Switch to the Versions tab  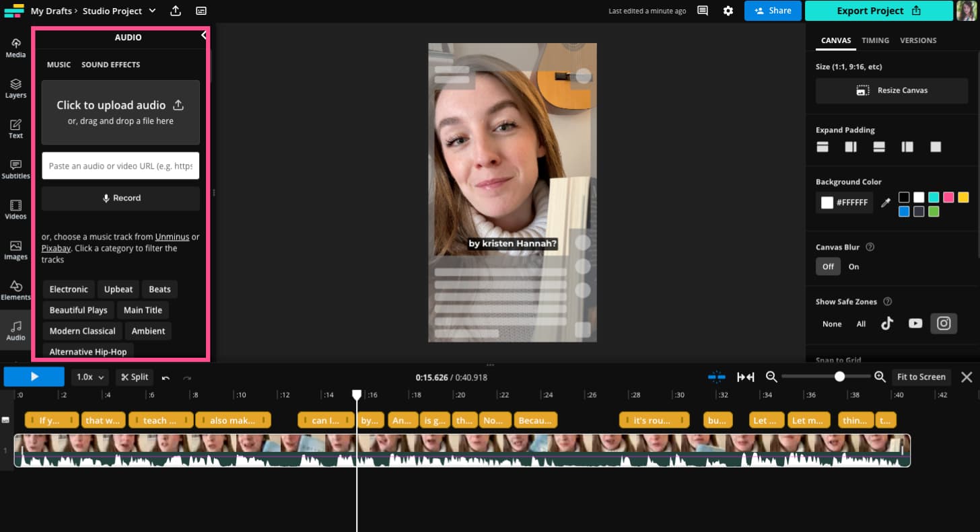pyautogui.click(x=918, y=40)
